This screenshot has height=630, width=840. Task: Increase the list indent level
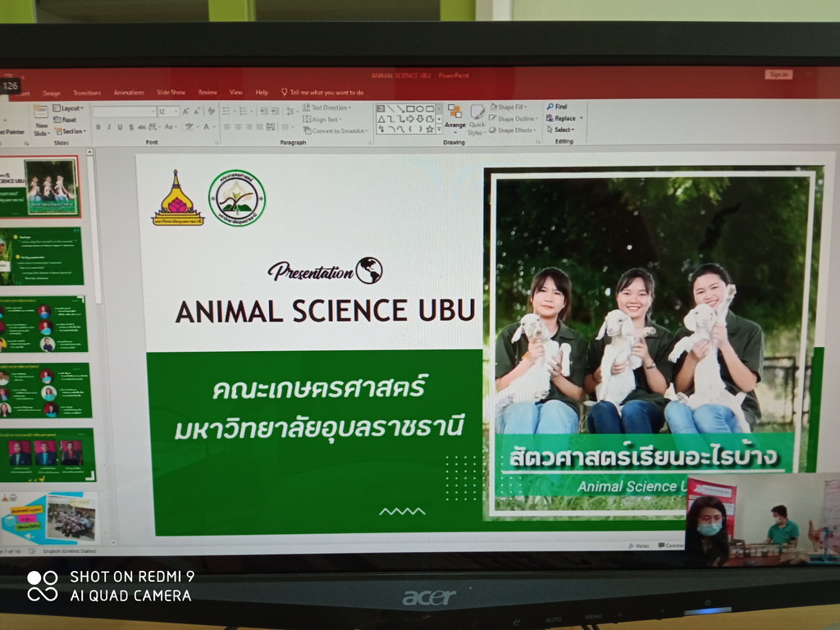275,112
